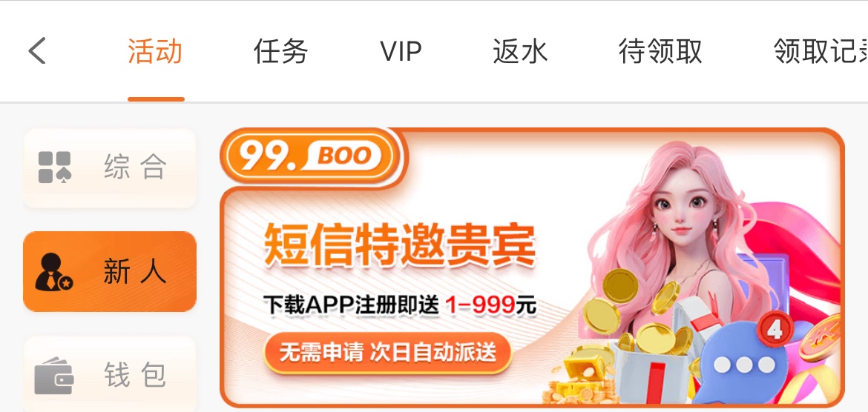The width and height of the screenshot is (868, 412).
Task: Open the 短信特邀贵宾 promotion banner
Action: tap(532, 268)
